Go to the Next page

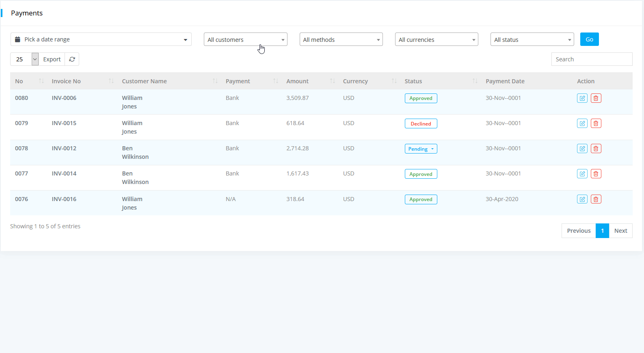coord(620,231)
